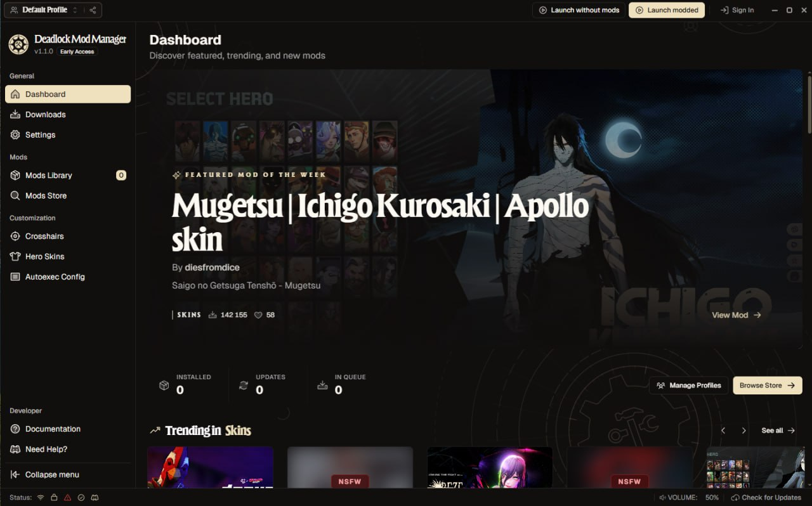Image resolution: width=812 pixels, height=506 pixels.
Task: Open Documentation help icon link
Action: (x=15, y=429)
